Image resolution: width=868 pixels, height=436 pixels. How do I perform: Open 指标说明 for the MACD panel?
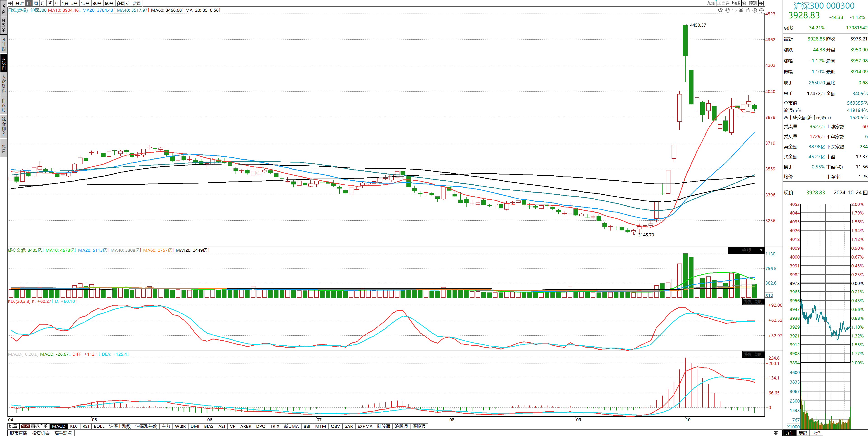tap(753, 354)
